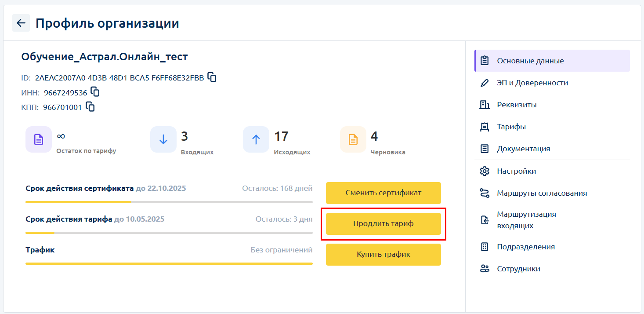Click the Осталось: 168 дней text

(278, 188)
